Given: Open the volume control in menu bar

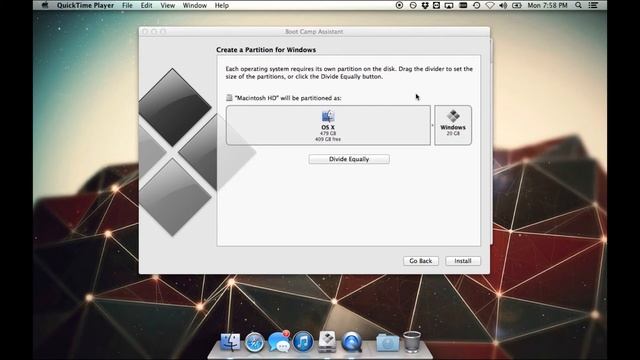Looking at the screenshot, I should pos(503,5).
